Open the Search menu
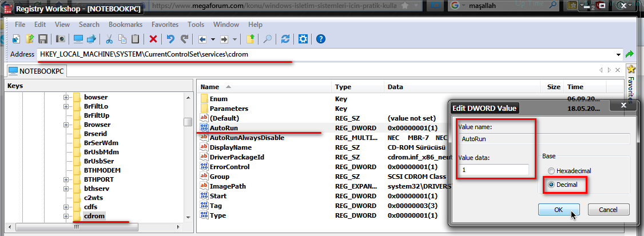The width and height of the screenshot is (644, 236). click(x=89, y=25)
